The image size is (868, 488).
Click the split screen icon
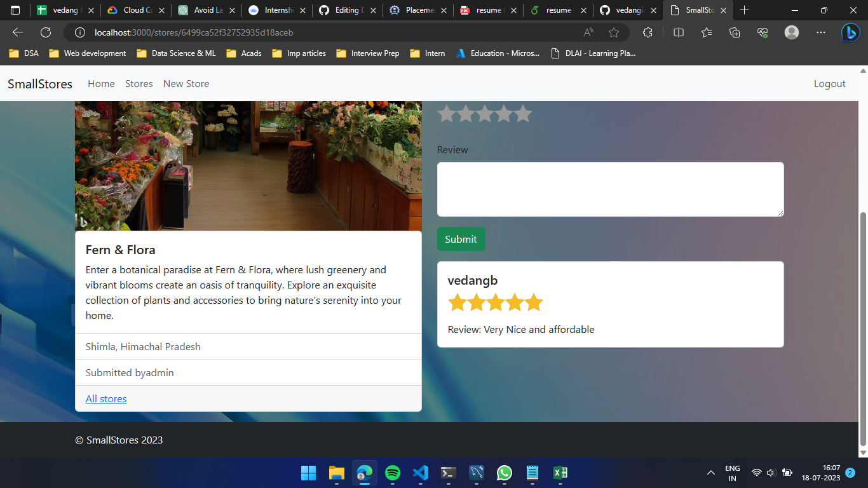[x=678, y=32]
